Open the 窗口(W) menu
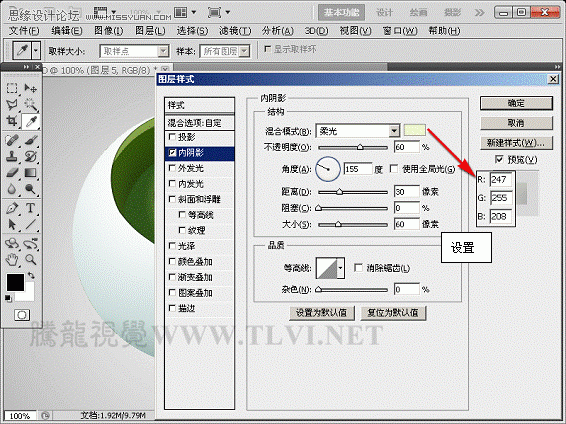 click(x=400, y=31)
